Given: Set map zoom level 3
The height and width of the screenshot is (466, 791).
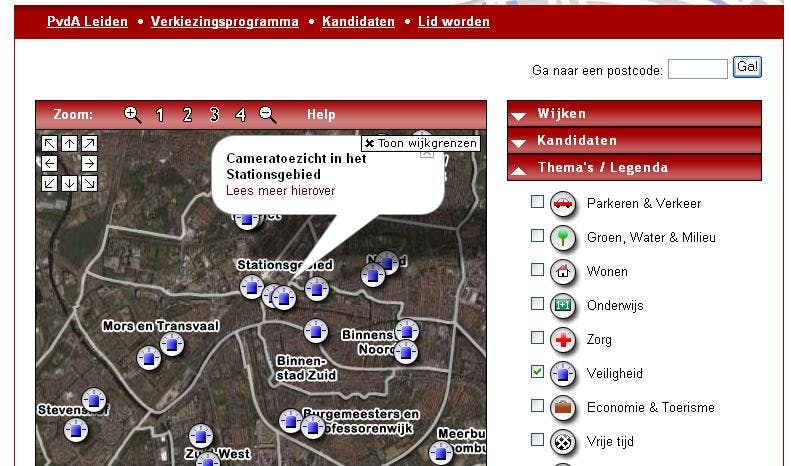Looking at the screenshot, I should click(x=214, y=115).
